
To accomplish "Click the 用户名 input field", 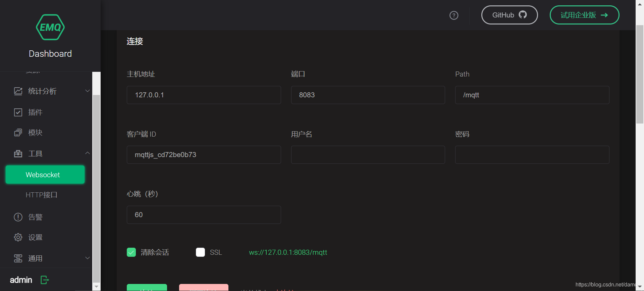I will [368, 155].
